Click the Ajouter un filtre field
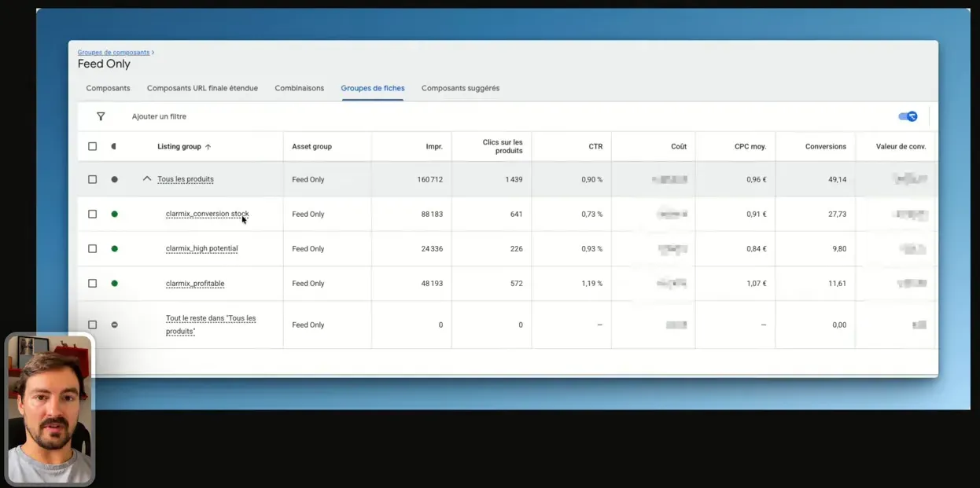Image resolution: width=980 pixels, height=488 pixels. [159, 116]
